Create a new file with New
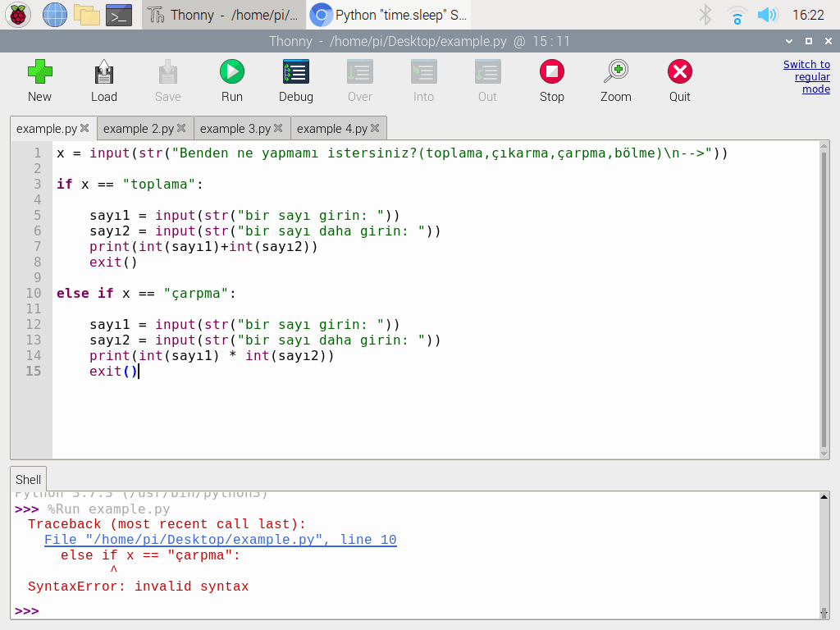The width and height of the screenshot is (840, 630). pos(39,81)
